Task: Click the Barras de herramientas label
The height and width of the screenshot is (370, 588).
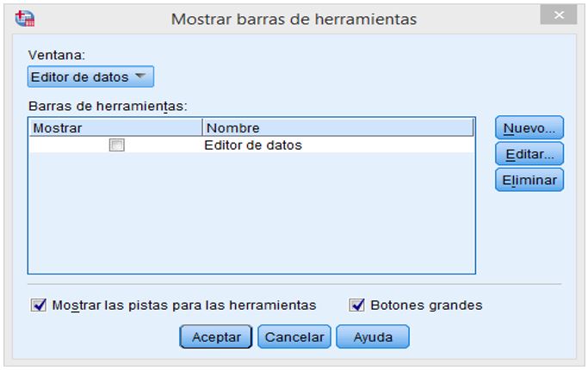Action: pyautogui.click(x=108, y=106)
